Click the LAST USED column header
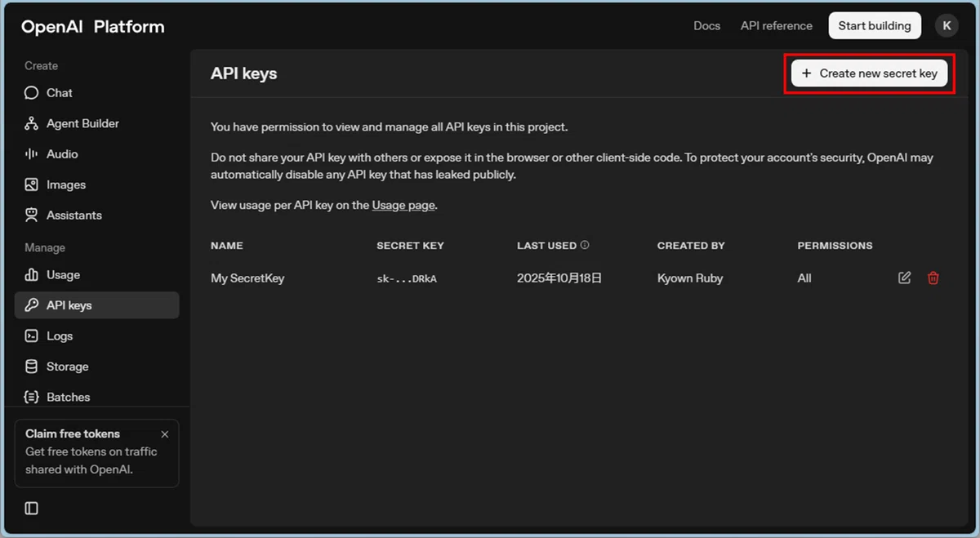Image resolution: width=980 pixels, height=538 pixels. click(x=547, y=246)
